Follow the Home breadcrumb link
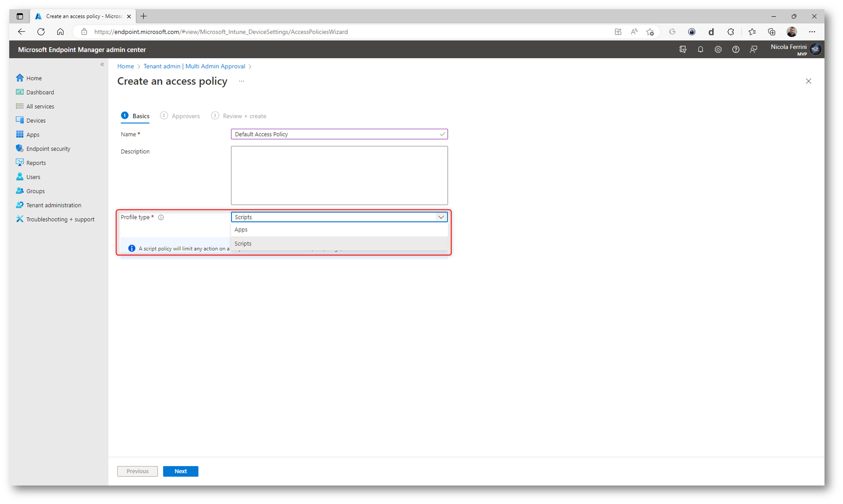Viewport: 843px width, 504px height. pyautogui.click(x=126, y=66)
